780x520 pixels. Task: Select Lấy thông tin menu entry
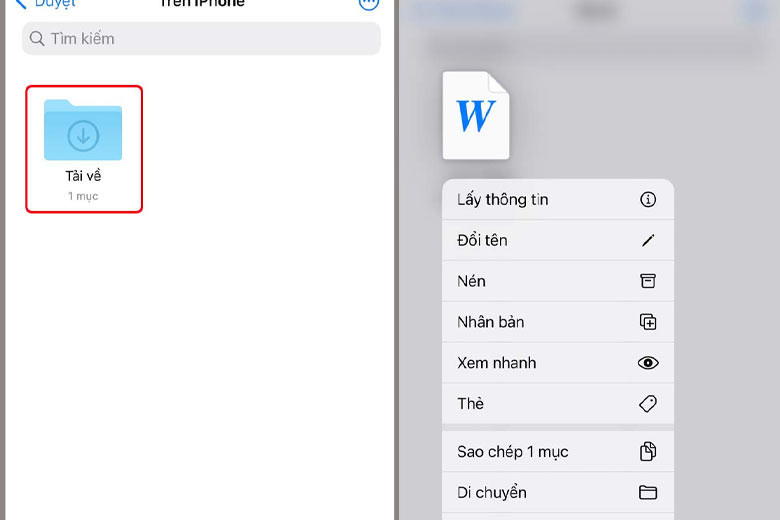[x=558, y=200]
